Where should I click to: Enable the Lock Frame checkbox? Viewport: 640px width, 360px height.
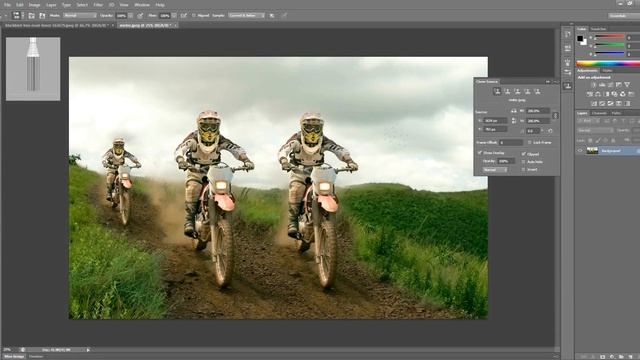click(529, 142)
